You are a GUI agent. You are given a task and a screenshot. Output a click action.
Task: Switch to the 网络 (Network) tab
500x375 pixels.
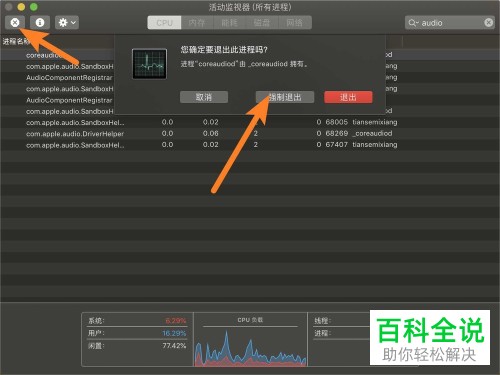point(295,23)
